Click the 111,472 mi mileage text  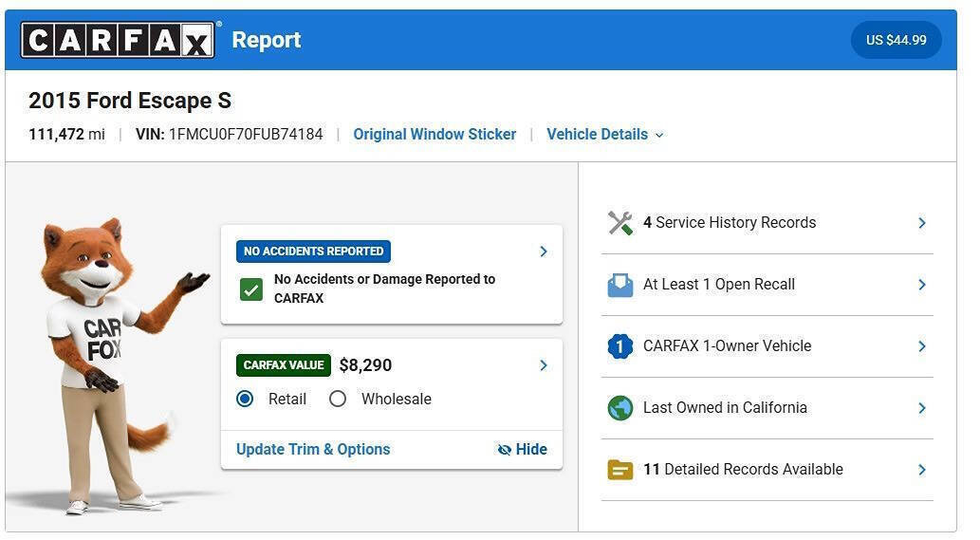[x=66, y=135]
